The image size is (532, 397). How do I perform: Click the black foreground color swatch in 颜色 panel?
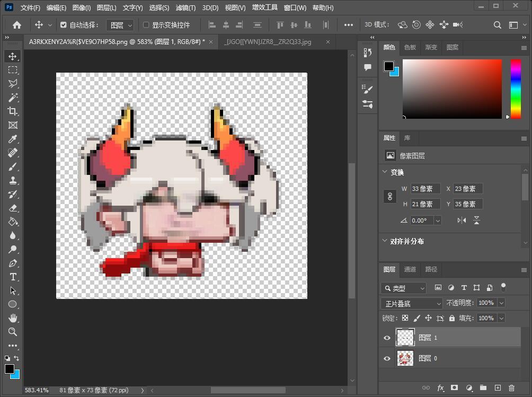click(388, 66)
